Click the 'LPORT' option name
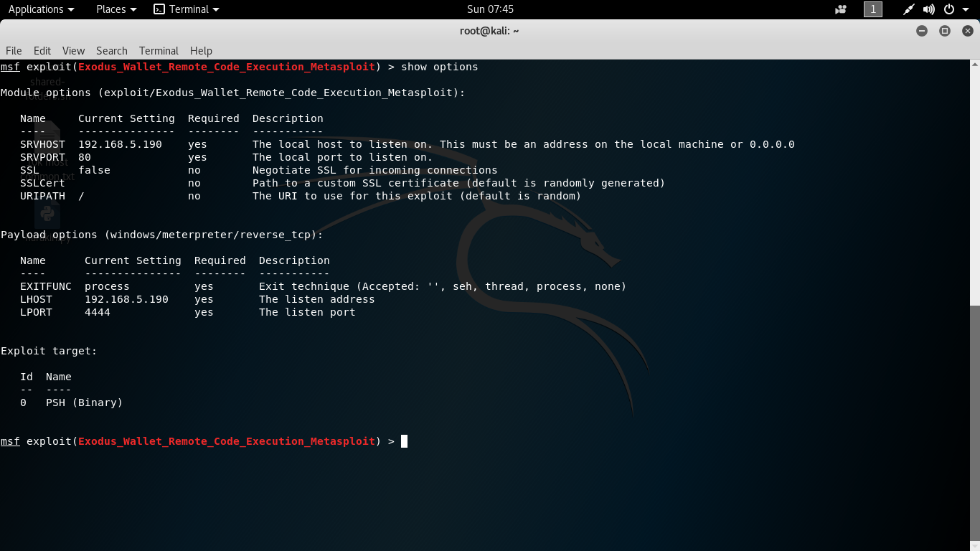This screenshot has height=551, width=980. tap(36, 312)
